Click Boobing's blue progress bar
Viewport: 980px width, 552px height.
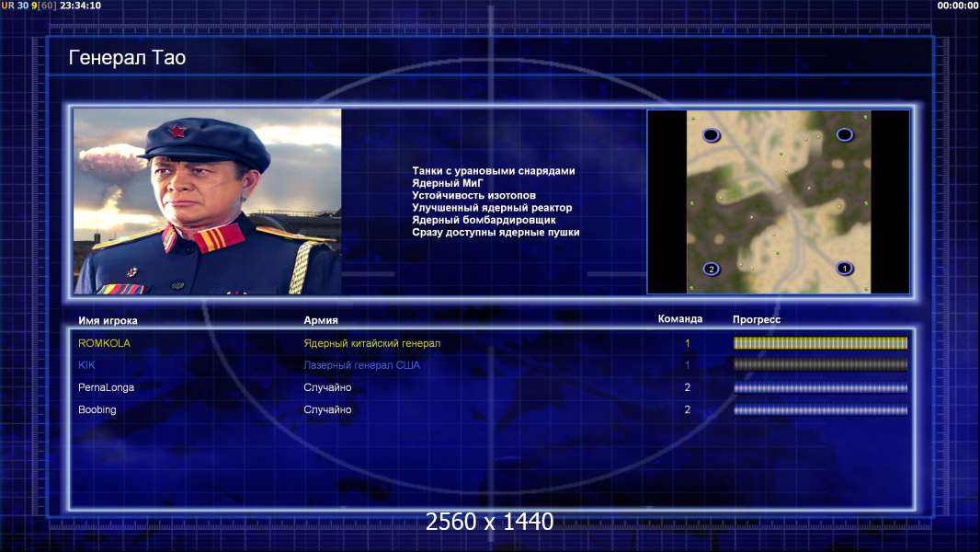pyautogui.click(x=821, y=410)
